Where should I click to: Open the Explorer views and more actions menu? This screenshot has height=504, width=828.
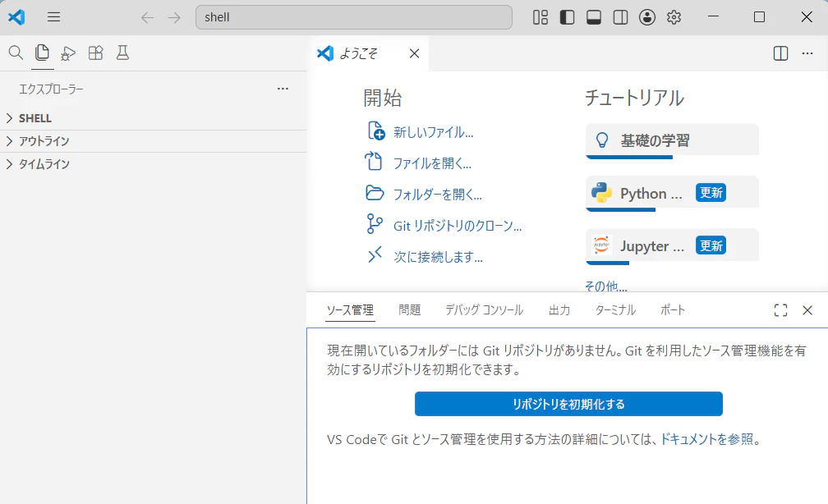pyautogui.click(x=283, y=89)
